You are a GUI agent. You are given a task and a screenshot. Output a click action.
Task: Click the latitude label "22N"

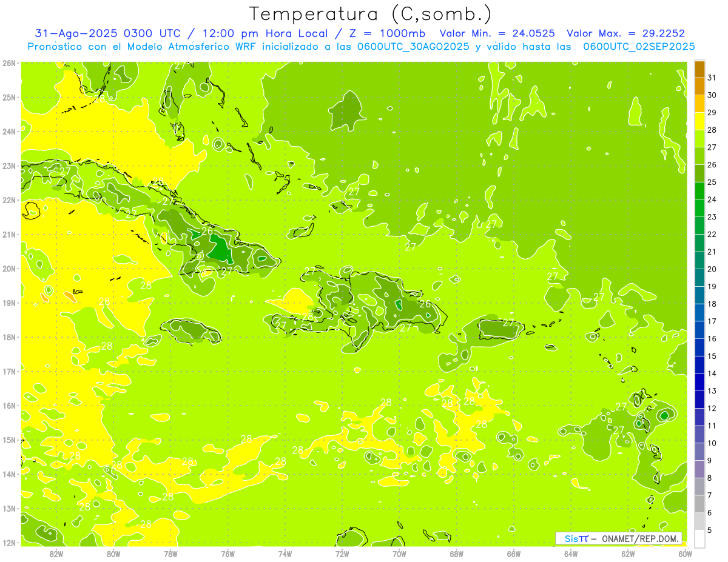tap(8, 200)
